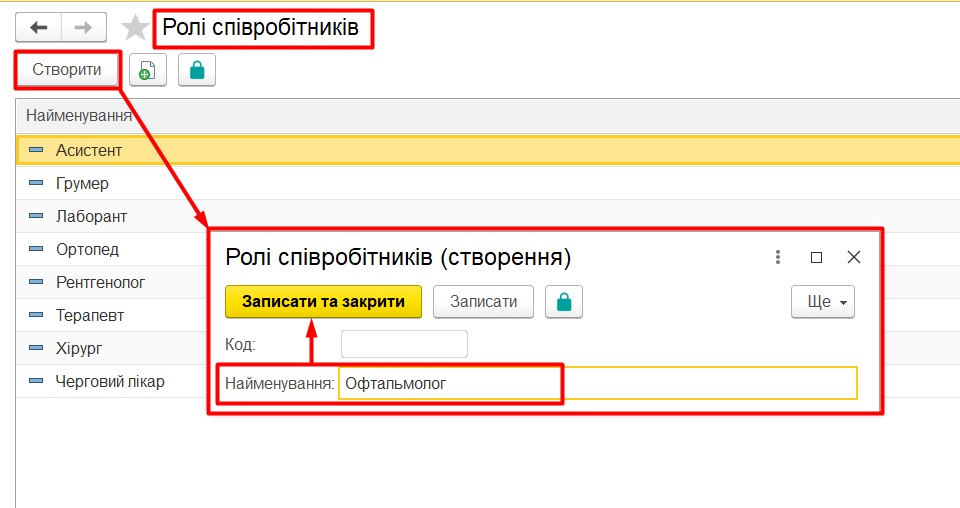Select the Хірург row
The image size is (960, 508).
tap(112, 348)
